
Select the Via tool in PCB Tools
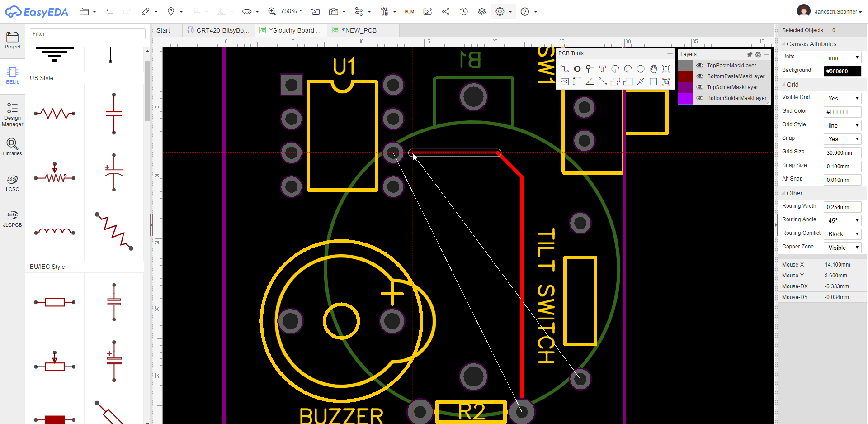[577, 69]
